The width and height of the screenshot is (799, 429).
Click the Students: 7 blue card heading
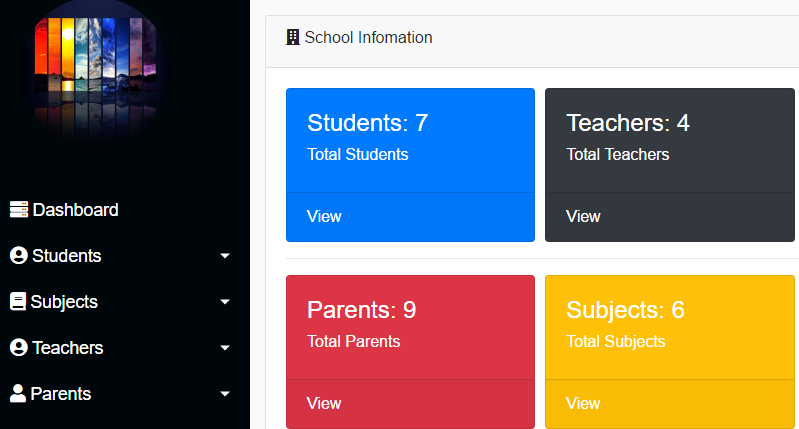coord(368,123)
